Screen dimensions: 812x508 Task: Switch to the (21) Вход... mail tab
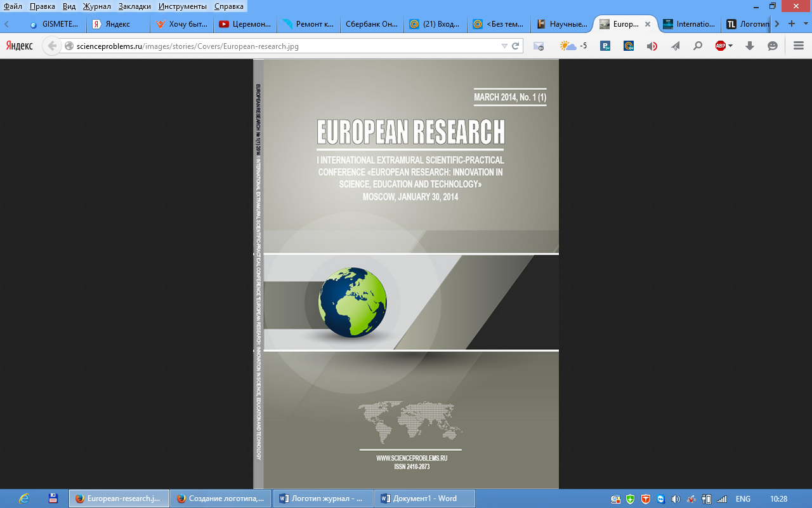point(435,24)
